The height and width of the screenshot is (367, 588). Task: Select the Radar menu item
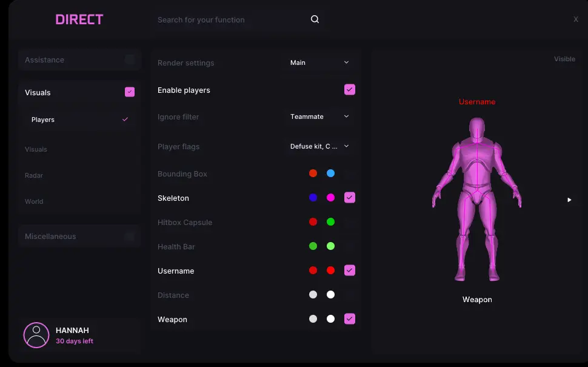[34, 175]
